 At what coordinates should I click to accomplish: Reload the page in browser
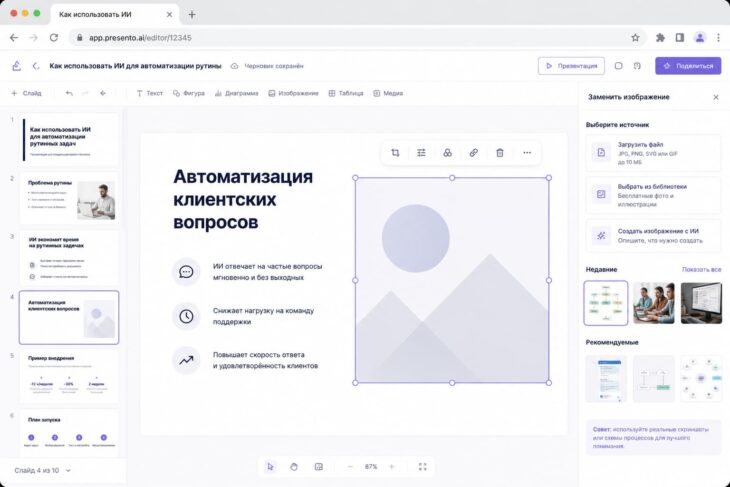point(54,38)
